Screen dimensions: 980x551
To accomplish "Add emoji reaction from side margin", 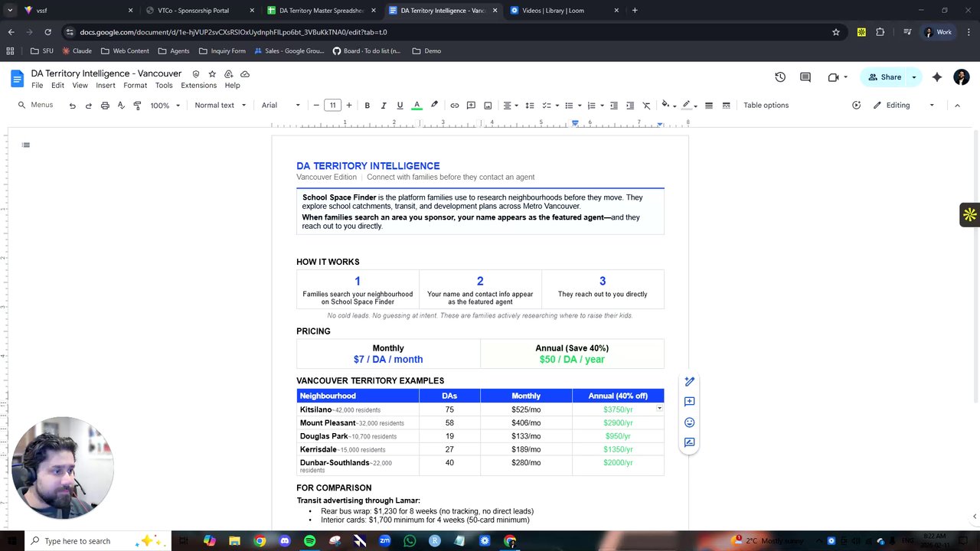I will click(689, 422).
